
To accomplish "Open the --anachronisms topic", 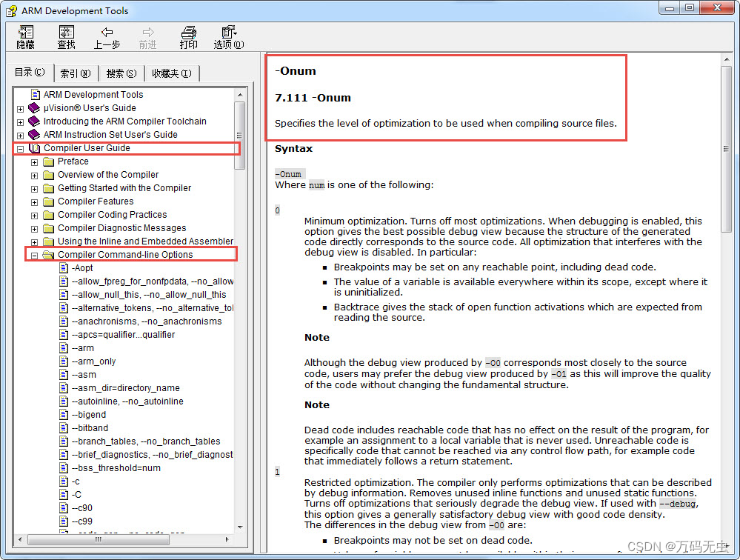I will (147, 321).
